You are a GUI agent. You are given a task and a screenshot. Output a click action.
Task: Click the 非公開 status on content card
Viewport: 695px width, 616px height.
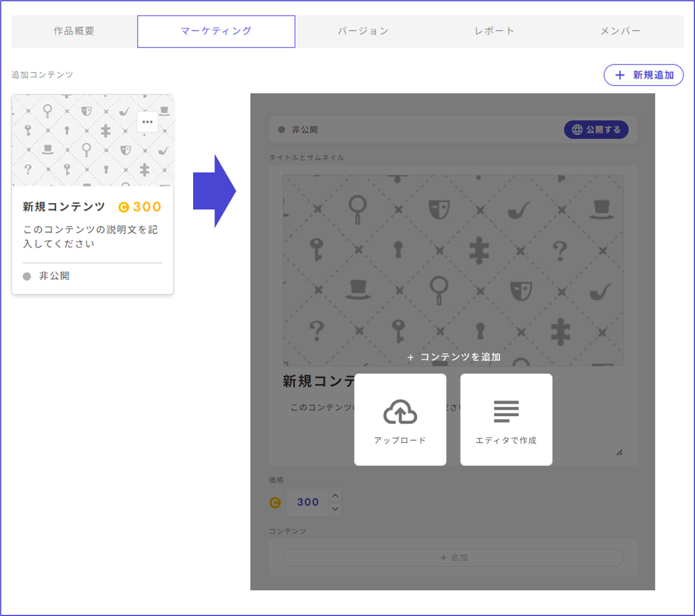point(53,276)
